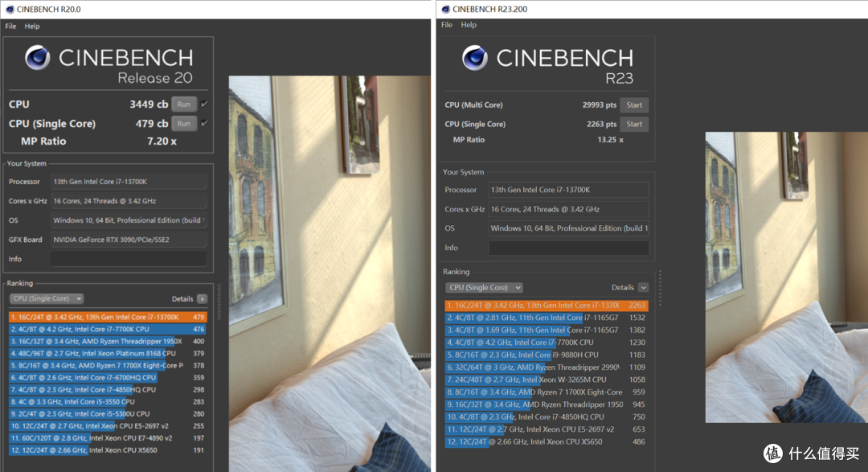Select R20 ranking row Xeon E7-4890 v2
The height and width of the screenshot is (472, 868).
coord(108,438)
